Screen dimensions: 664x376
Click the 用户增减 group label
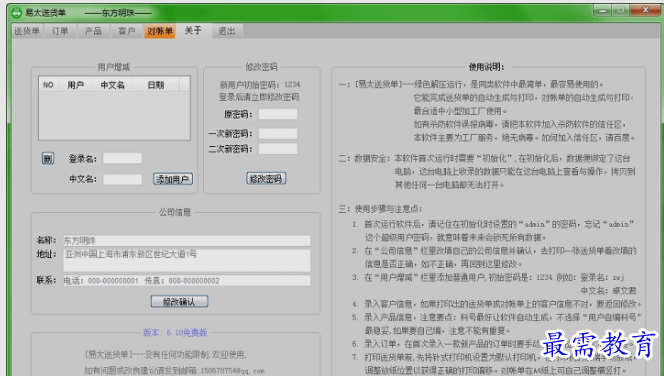(113, 67)
